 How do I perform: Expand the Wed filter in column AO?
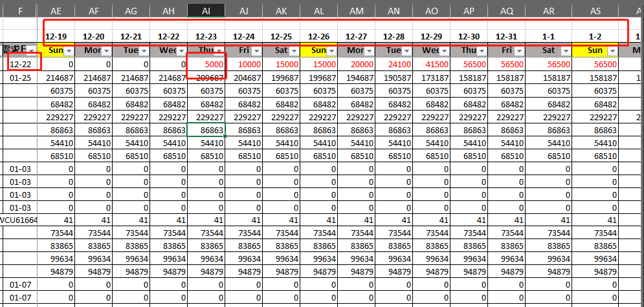pyautogui.click(x=444, y=50)
